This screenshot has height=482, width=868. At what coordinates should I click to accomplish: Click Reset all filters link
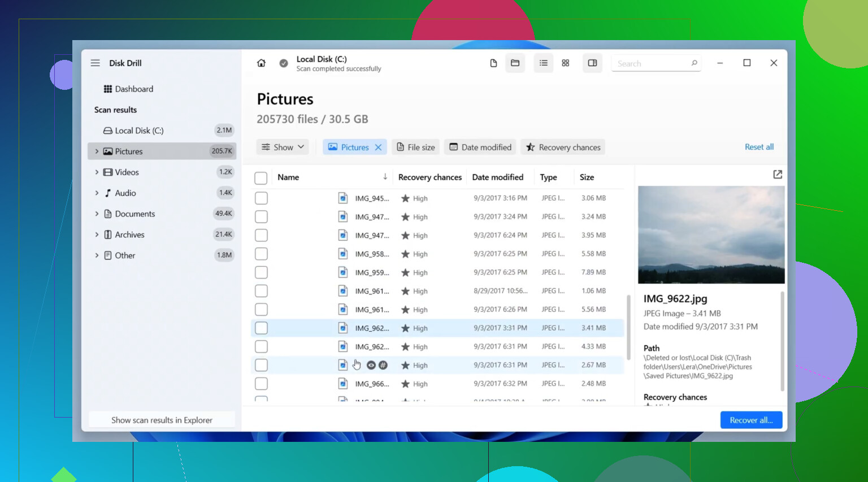759,147
